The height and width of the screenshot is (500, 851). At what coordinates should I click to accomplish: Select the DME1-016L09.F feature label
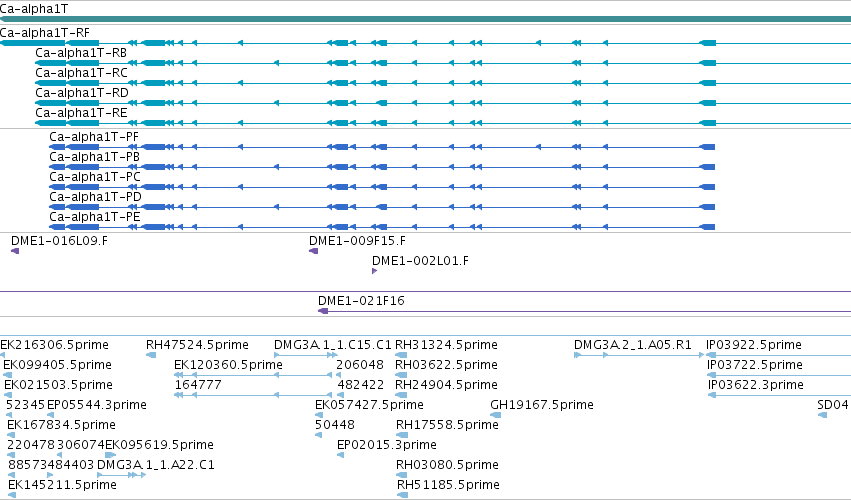[59, 240]
